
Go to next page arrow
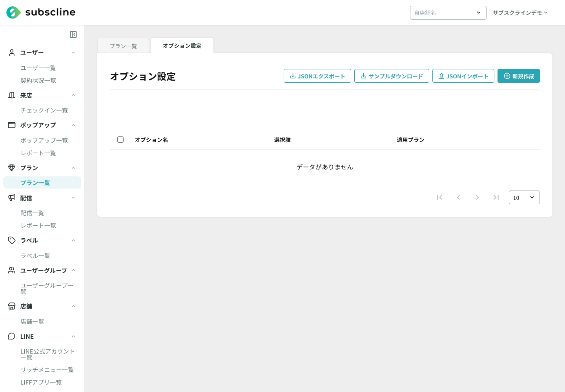click(477, 197)
